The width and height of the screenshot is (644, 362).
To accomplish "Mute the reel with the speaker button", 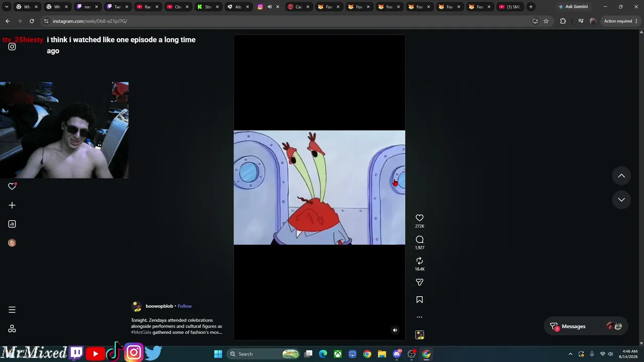I will [x=395, y=330].
